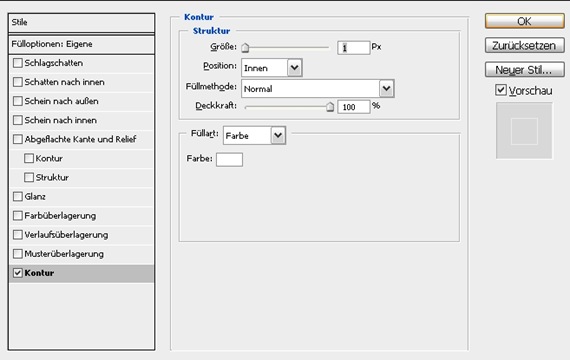Confirm with the OK button
Screen dimensions: 570x360
point(525,21)
